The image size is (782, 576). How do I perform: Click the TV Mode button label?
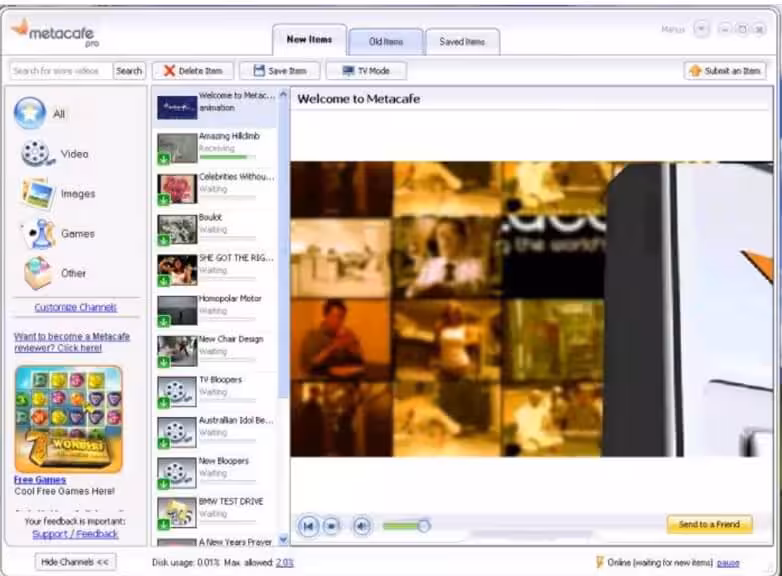coord(374,71)
